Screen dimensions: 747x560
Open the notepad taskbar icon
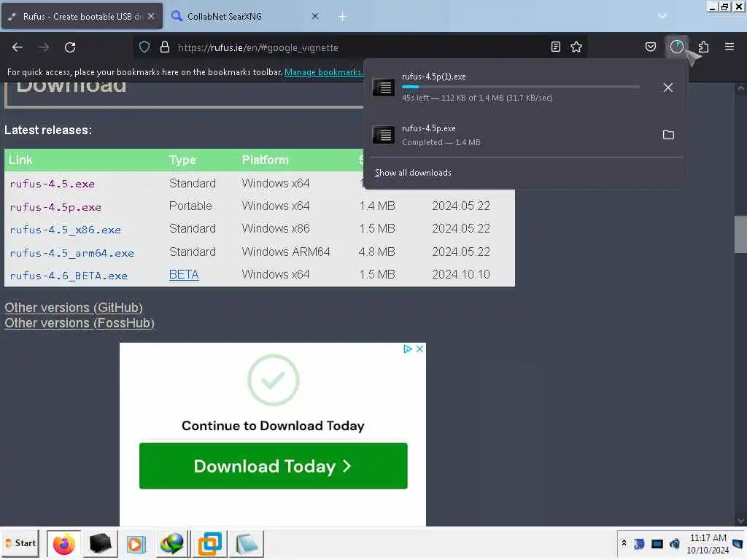click(247, 544)
